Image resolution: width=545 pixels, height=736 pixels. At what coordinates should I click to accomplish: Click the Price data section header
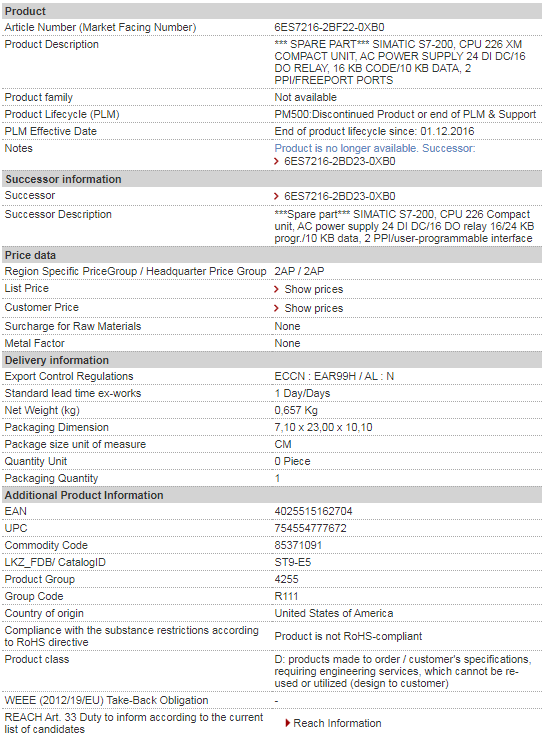click(x=272, y=255)
